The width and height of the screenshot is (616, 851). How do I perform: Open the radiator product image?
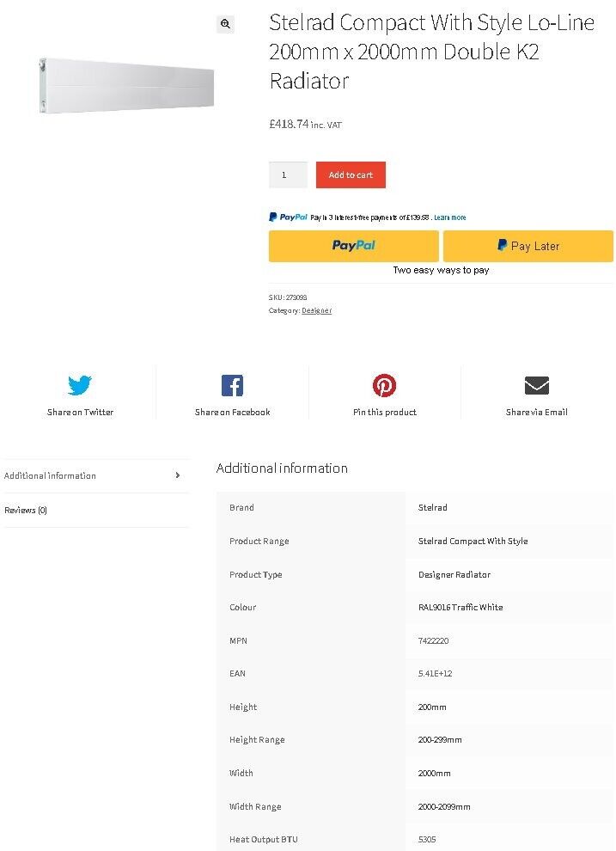pos(126,85)
